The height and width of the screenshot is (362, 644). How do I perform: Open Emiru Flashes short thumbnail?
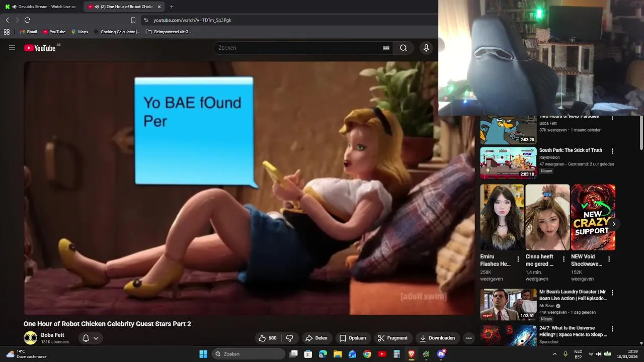(502, 217)
